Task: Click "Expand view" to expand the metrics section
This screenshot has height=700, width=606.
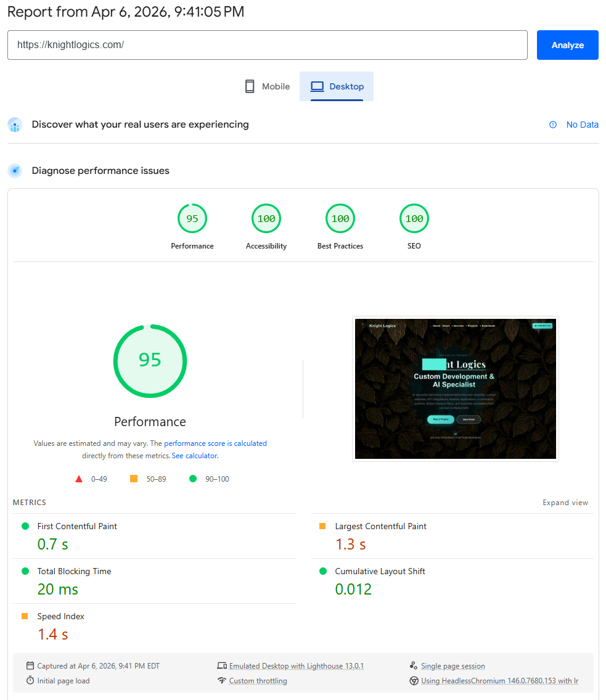Action: point(565,502)
